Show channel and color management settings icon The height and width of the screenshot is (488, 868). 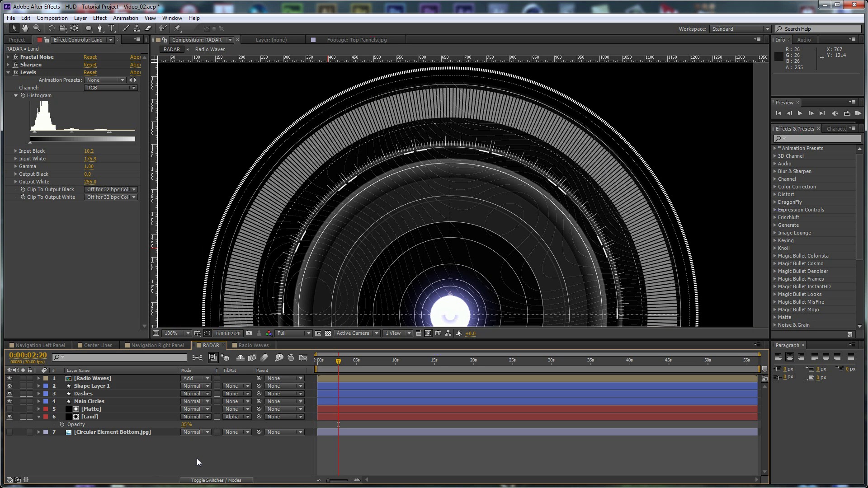(x=269, y=333)
